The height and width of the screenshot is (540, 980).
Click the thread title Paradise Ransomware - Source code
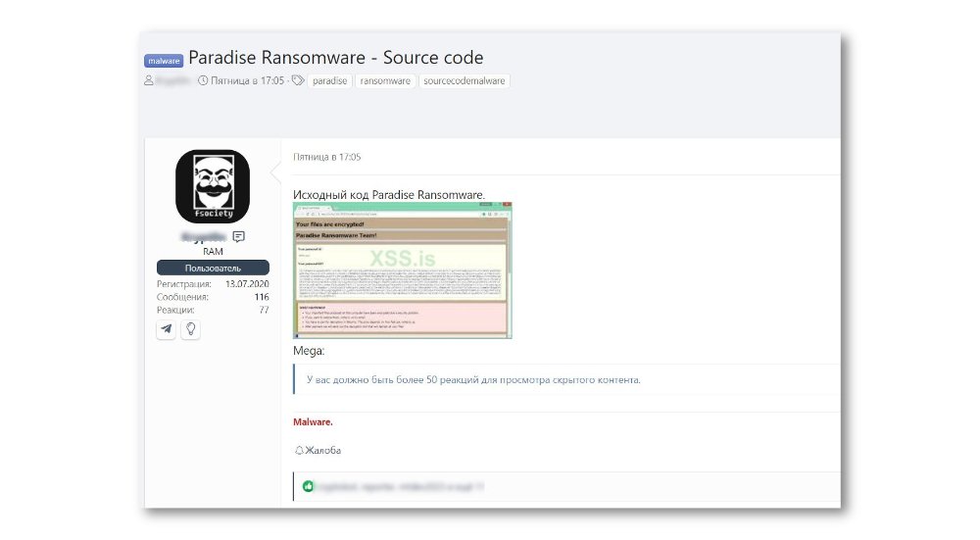point(335,58)
